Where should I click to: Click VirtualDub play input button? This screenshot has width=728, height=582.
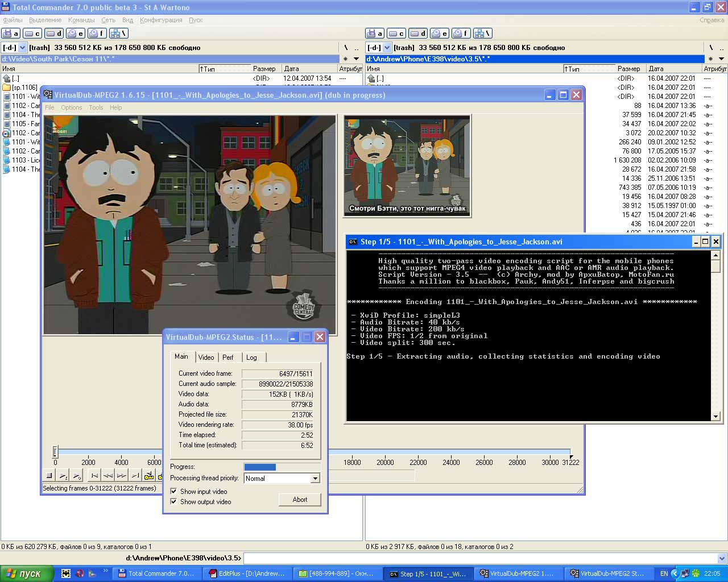click(63, 476)
